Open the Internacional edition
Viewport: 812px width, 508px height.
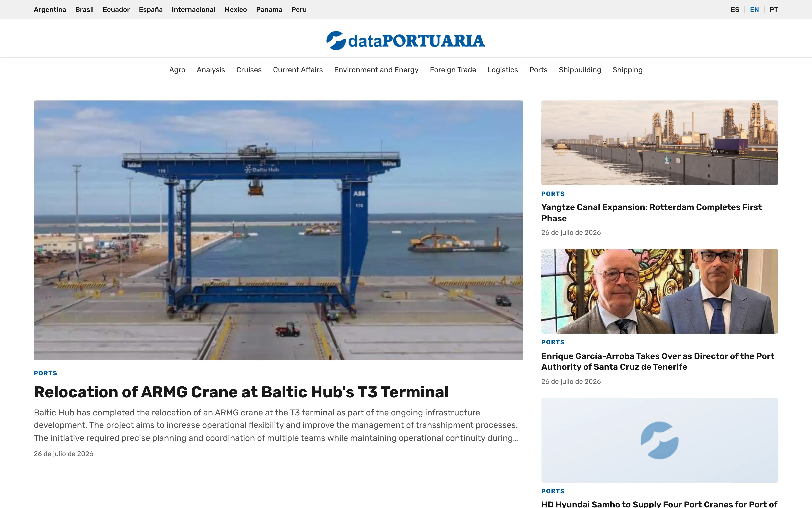click(193, 9)
